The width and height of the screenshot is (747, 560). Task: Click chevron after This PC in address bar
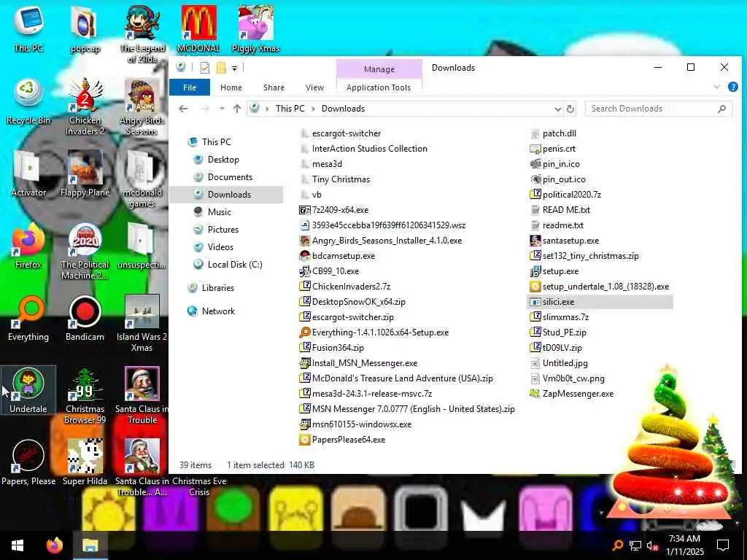(x=313, y=109)
